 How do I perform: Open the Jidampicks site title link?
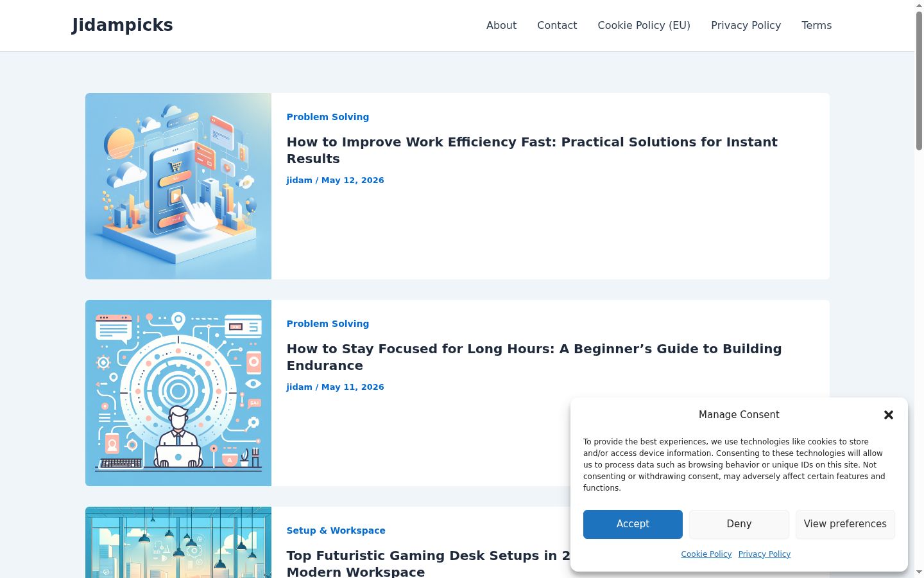pos(123,25)
